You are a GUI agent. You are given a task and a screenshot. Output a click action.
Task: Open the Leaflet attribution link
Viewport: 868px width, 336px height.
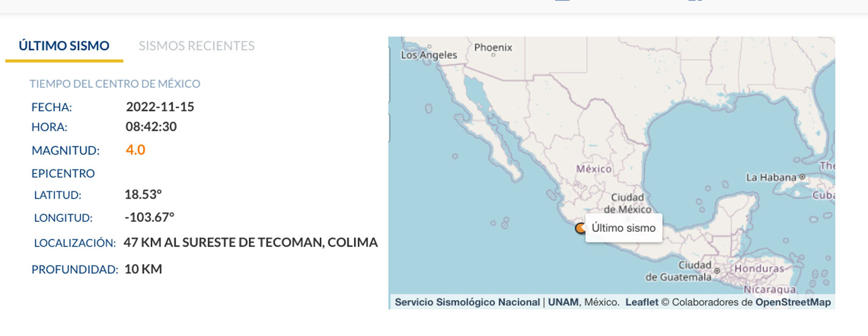(642, 302)
